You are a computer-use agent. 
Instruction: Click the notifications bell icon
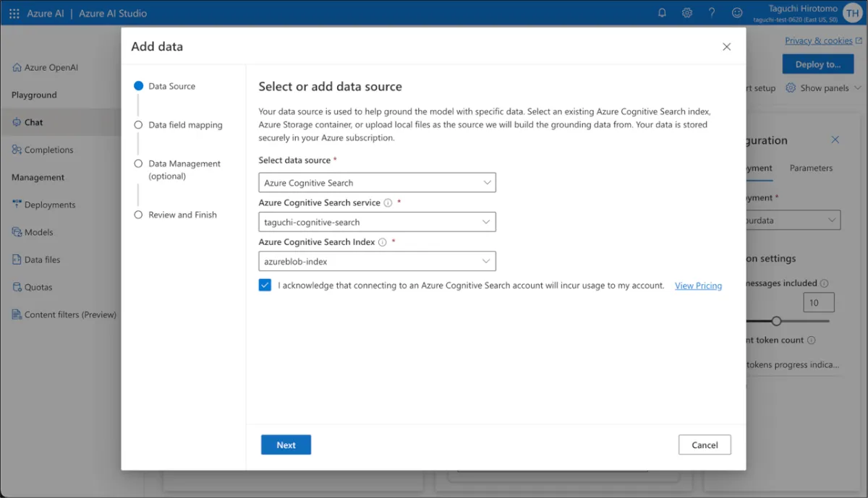662,13
